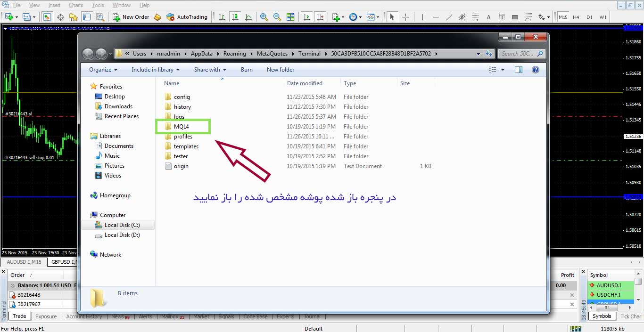644x332 pixels.
Task: Open the Tools menu
Action: 98,5
